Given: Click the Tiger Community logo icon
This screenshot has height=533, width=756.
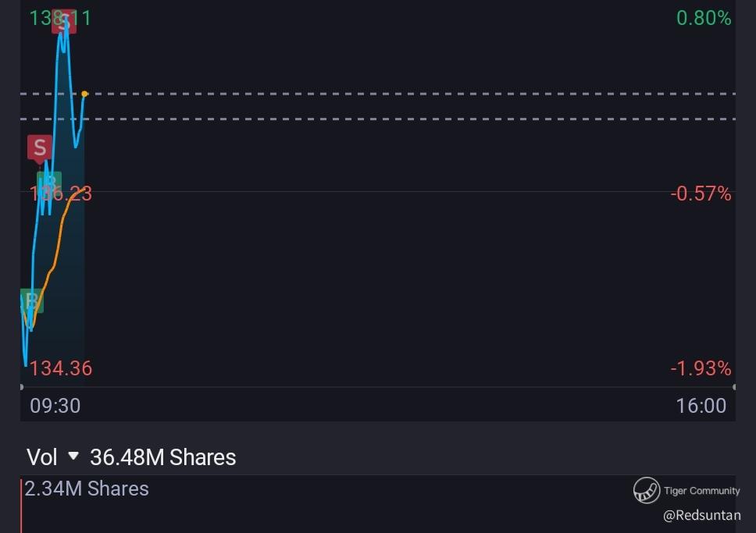Looking at the screenshot, I should click(x=647, y=491).
